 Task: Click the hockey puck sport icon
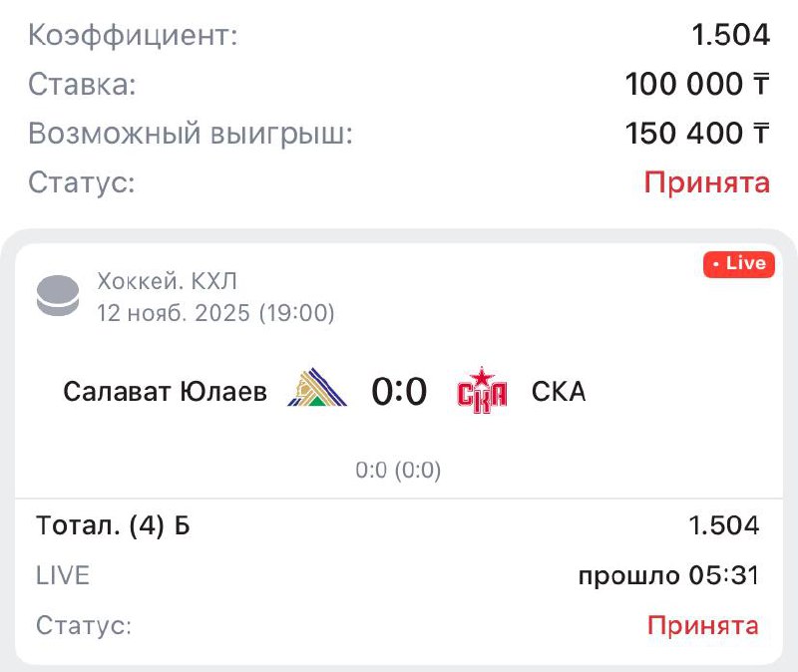(x=57, y=296)
